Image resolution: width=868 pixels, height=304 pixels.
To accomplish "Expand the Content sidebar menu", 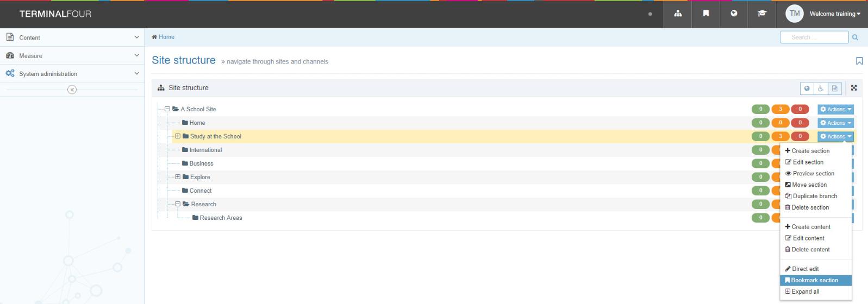I will (x=136, y=37).
